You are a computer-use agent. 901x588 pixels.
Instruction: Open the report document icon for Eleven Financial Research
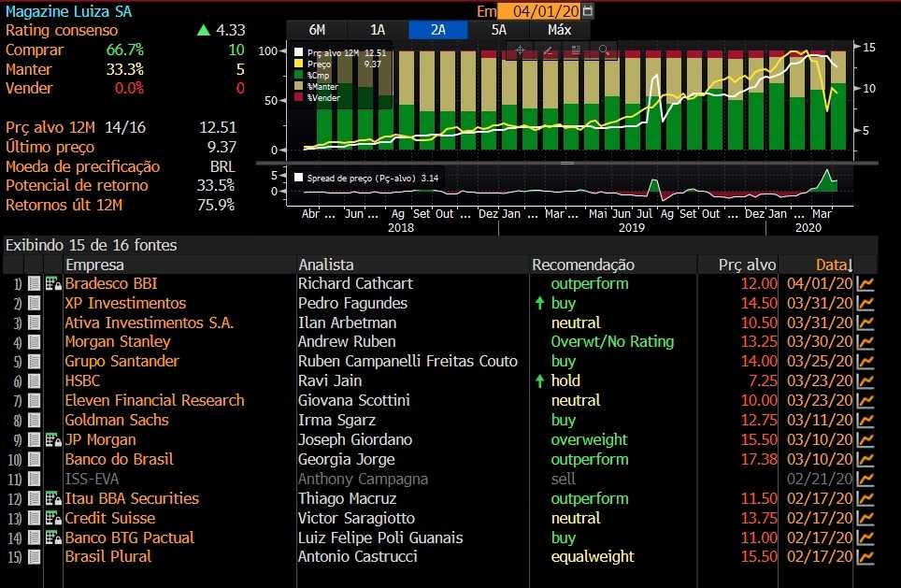tap(34, 401)
